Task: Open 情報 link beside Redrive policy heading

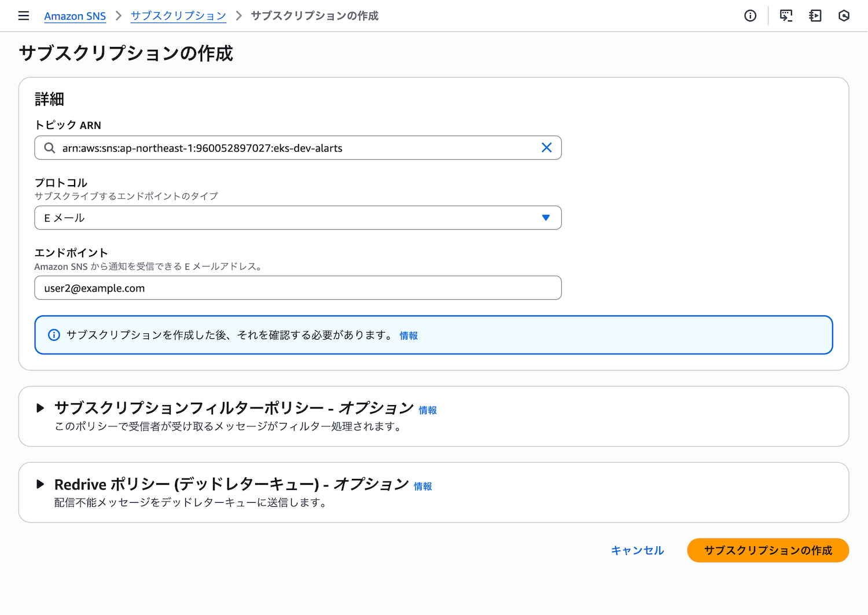Action: pos(423,487)
